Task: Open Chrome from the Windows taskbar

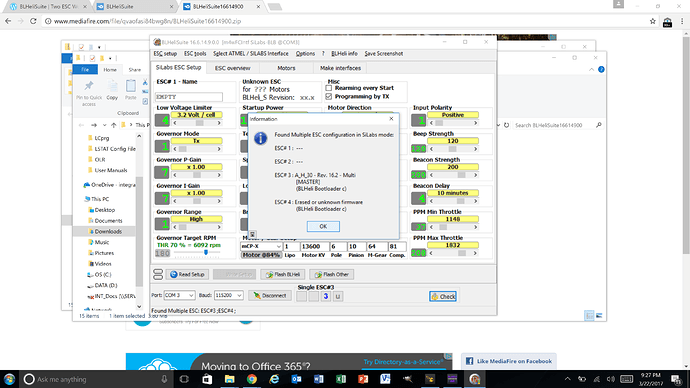Action: [252, 379]
